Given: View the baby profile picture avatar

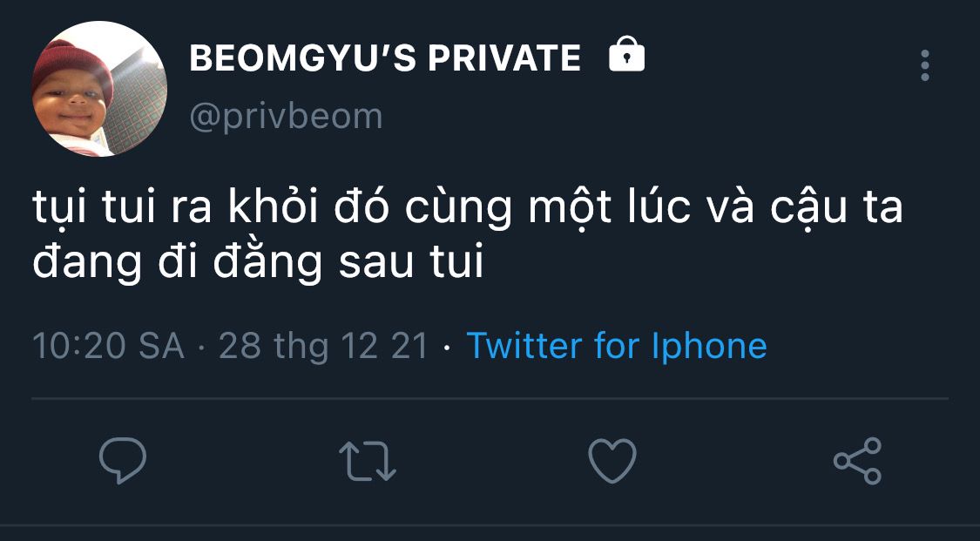Looking at the screenshot, I should pos(99,88).
